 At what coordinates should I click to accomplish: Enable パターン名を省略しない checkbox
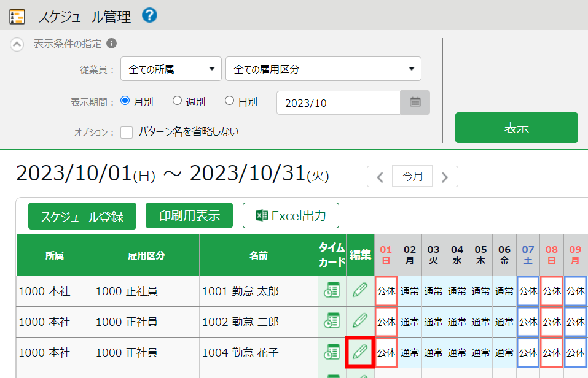pyautogui.click(x=127, y=132)
